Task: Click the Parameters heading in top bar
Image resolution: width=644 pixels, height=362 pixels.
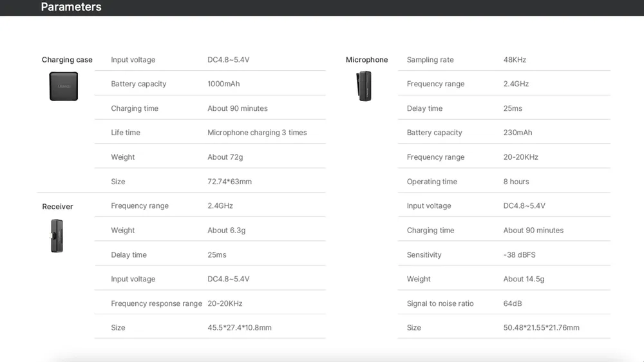Action: tap(71, 7)
